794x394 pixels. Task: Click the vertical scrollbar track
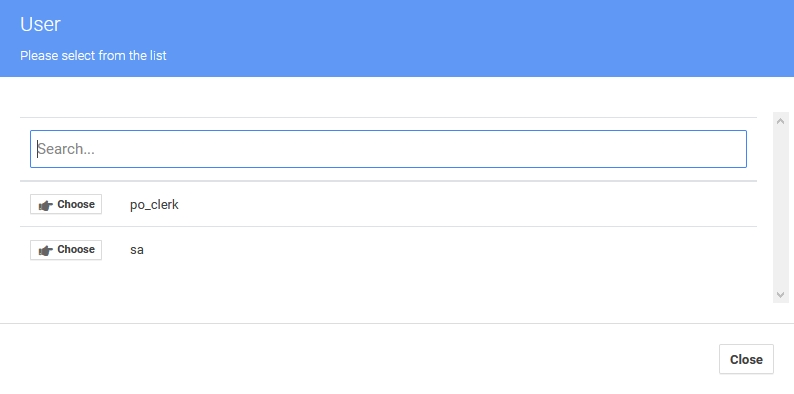(780, 208)
